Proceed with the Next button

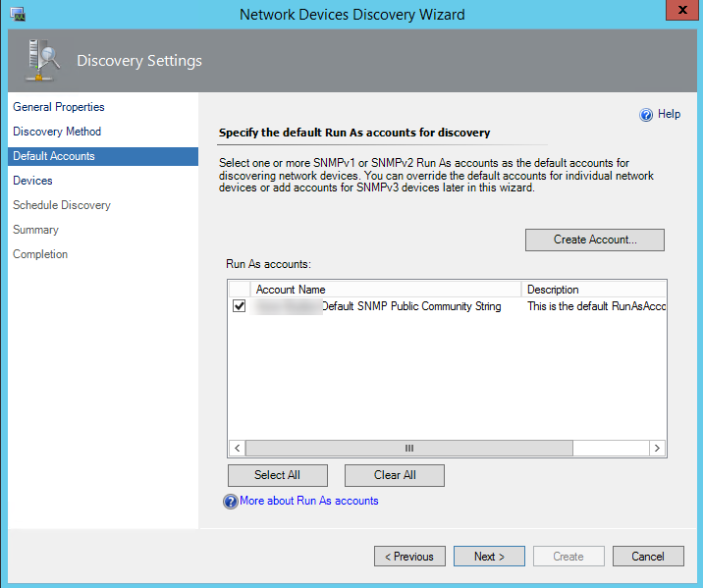coord(489,557)
